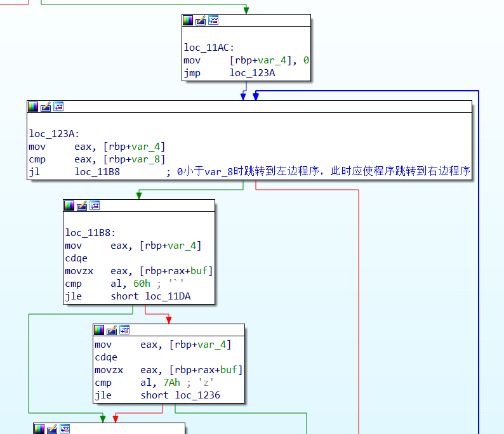The width and height of the screenshot is (504, 434).
Task: Click edit node icon in loc_123A block
Action: [x=46, y=107]
